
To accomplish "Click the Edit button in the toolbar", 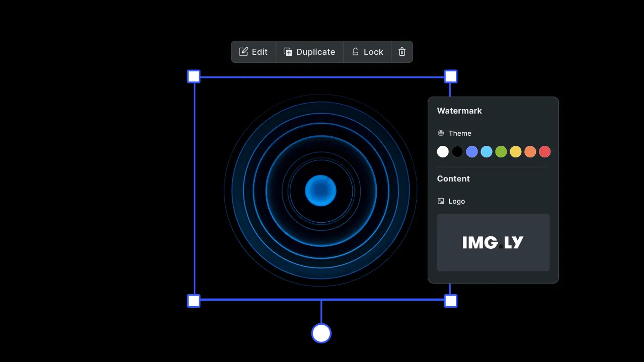I will pyautogui.click(x=254, y=52).
